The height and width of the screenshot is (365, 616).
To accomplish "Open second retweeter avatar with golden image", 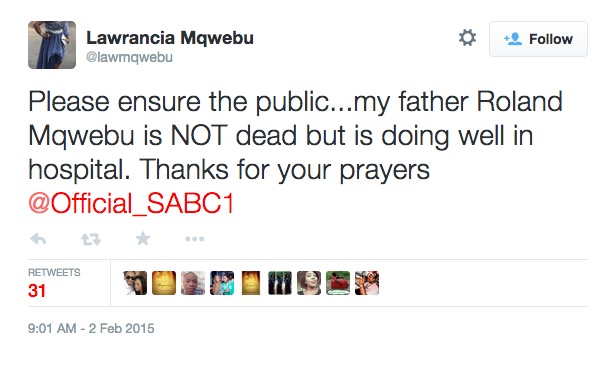I will 164,283.
